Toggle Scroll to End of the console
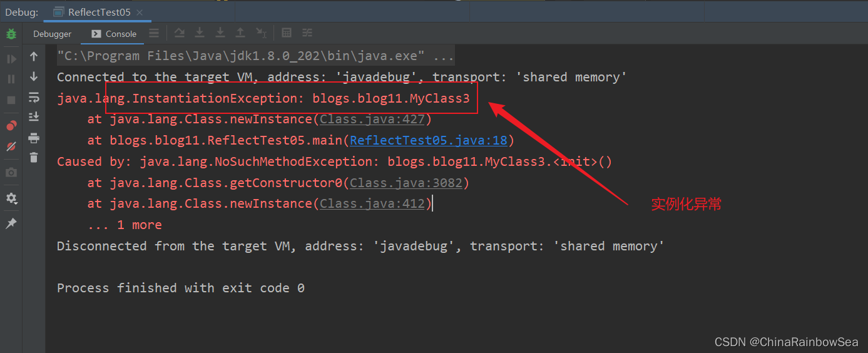Screen dimensions: 868x353 point(34,117)
